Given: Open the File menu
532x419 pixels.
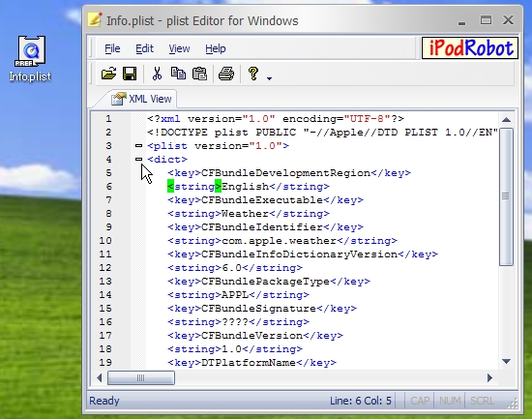Looking at the screenshot, I should 112,48.
